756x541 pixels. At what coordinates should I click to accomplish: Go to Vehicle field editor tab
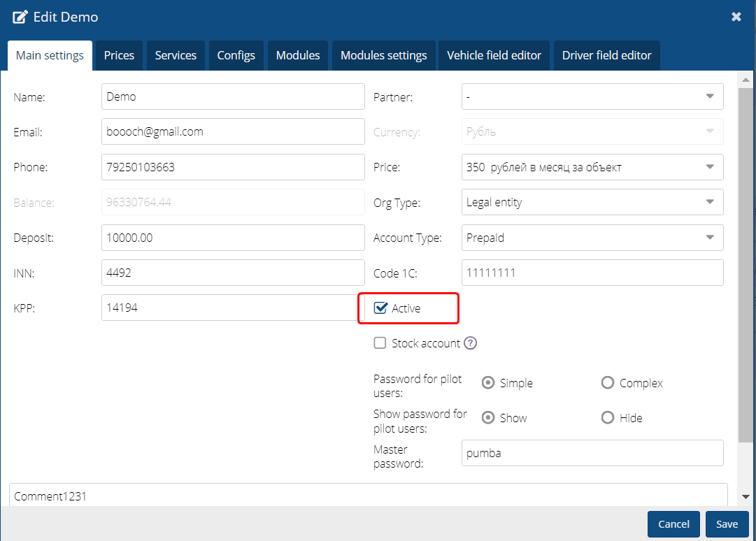(494, 55)
